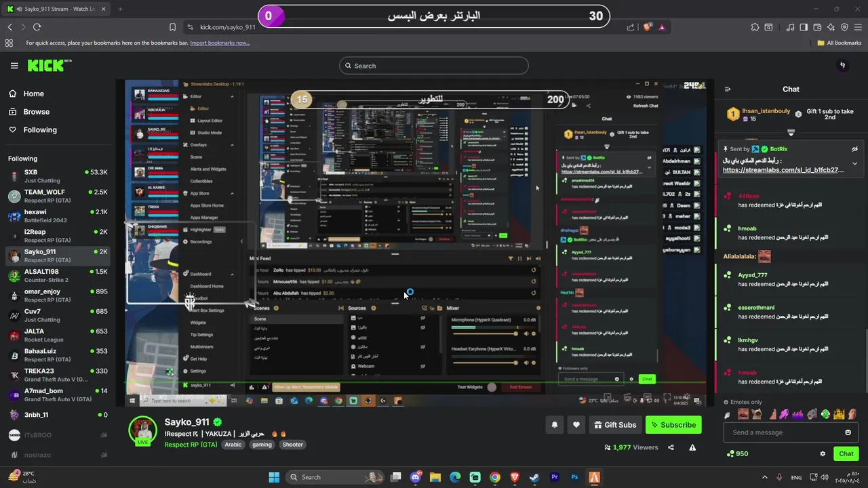Open ALSALTI98 channel from Following list
The width and height of the screenshot is (868, 488).
(58, 275)
